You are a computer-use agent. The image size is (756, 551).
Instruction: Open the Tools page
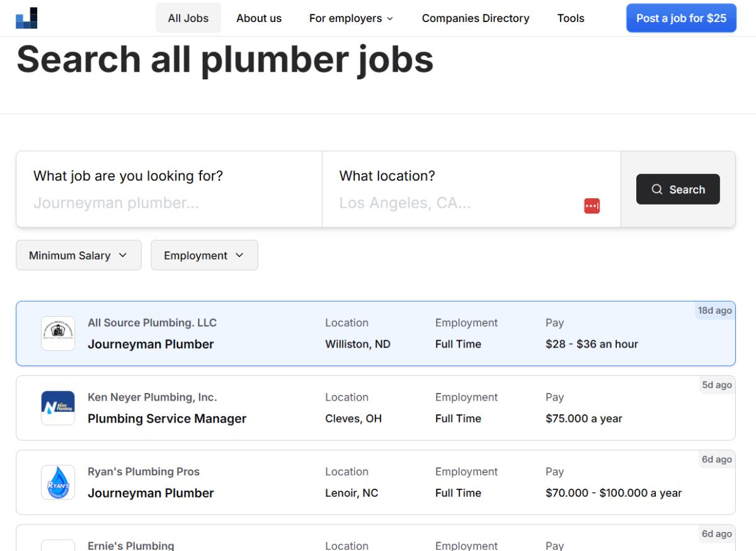pos(571,18)
